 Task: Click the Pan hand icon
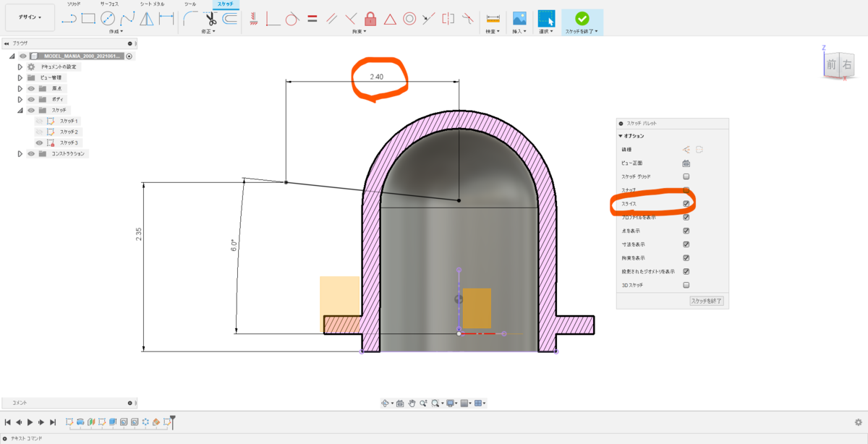click(x=412, y=403)
